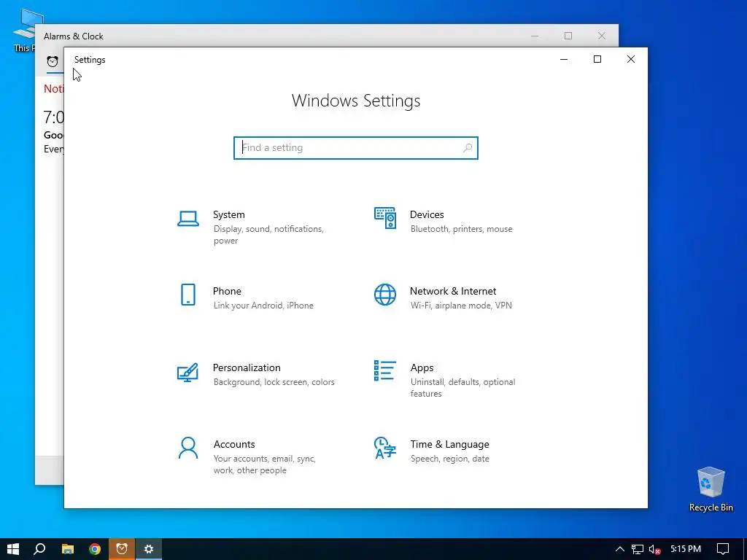Screen dimensions: 747x560
Task: Click the Find a setting search field
Action: [356, 147]
